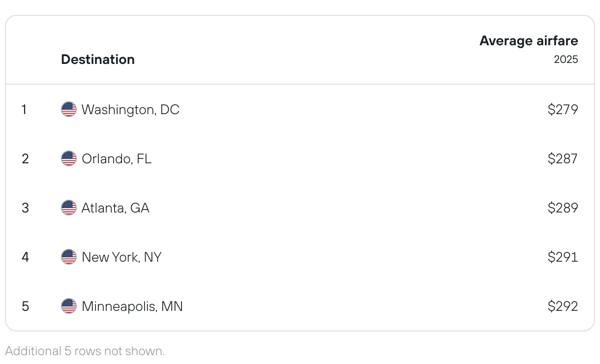Select the Atlanta, GA destination name
This screenshot has width=600, height=364.
click(116, 208)
